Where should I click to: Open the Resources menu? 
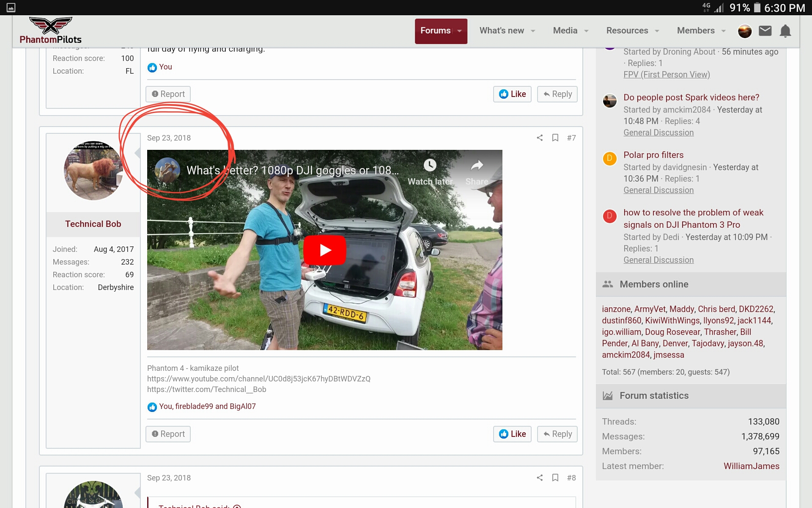[x=627, y=31]
